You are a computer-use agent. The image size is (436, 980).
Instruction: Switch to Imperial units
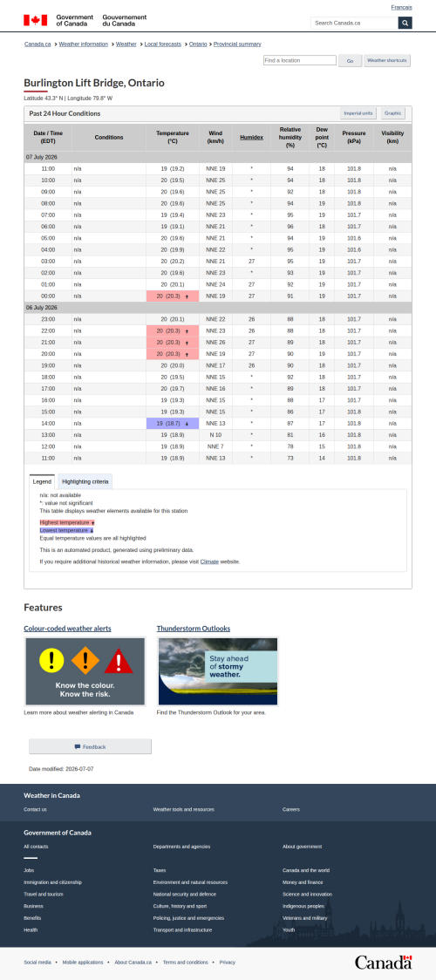click(358, 113)
